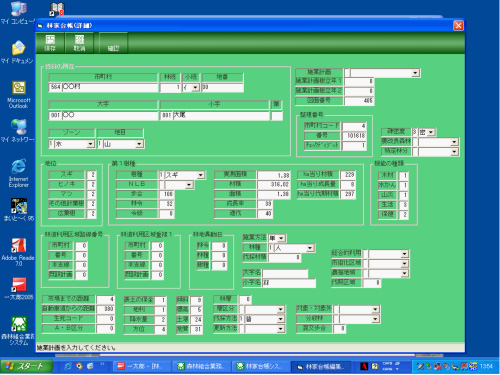Screen dimensions: 500x375
Task: Switch to 一太郎 taskbar window button
Action: click(x=142, y=366)
